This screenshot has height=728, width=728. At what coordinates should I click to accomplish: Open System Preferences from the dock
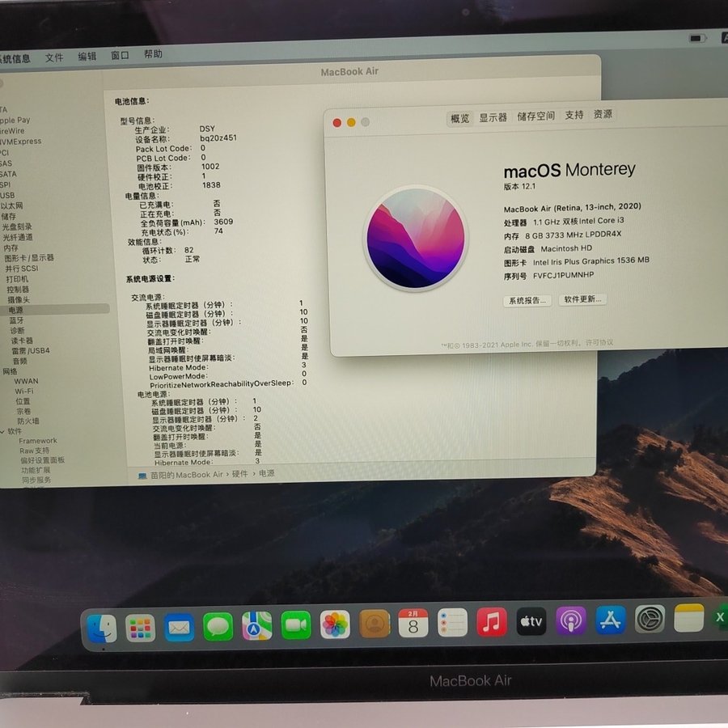(x=650, y=619)
